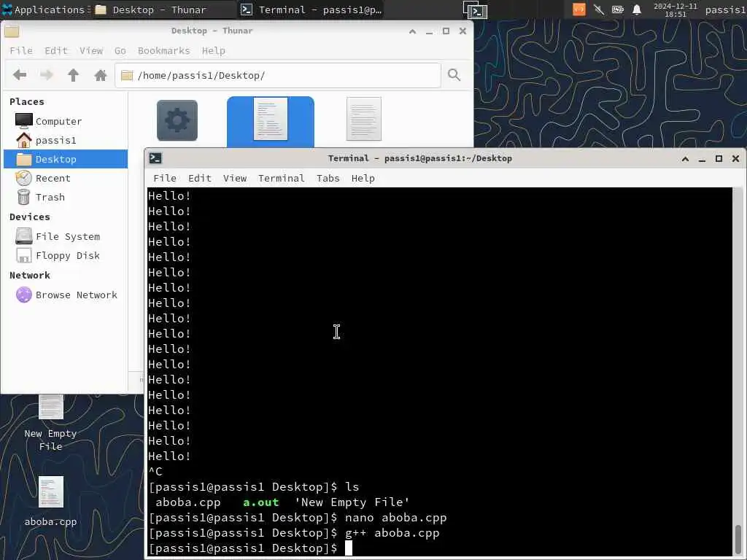
Task: Open Terminal Tabs menu
Action: pos(328,178)
